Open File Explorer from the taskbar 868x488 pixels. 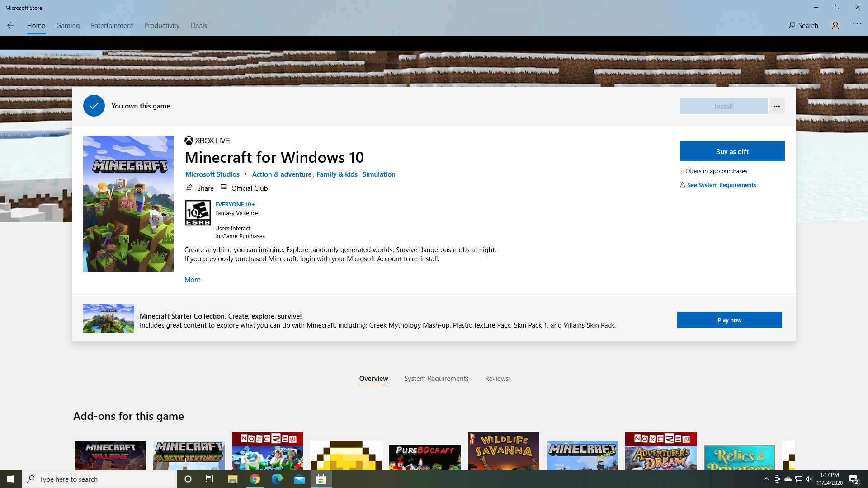coord(232,479)
